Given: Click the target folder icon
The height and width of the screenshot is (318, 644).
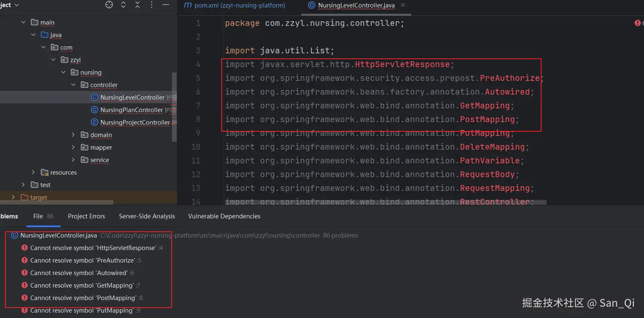Looking at the screenshot, I should click(25, 197).
